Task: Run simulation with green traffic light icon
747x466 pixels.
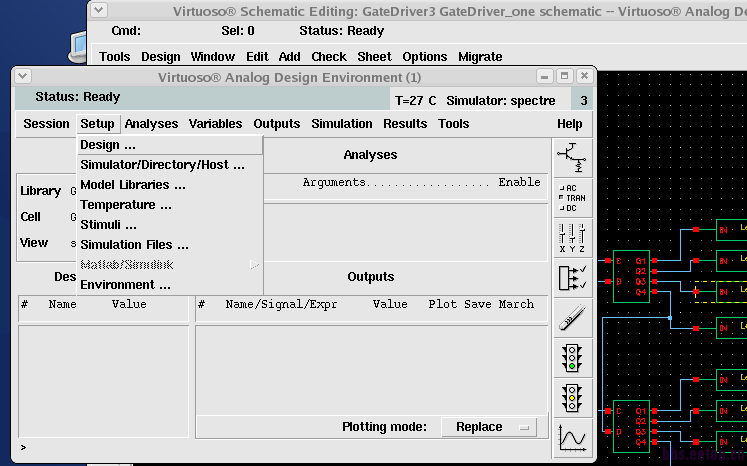Action: click(x=572, y=358)
